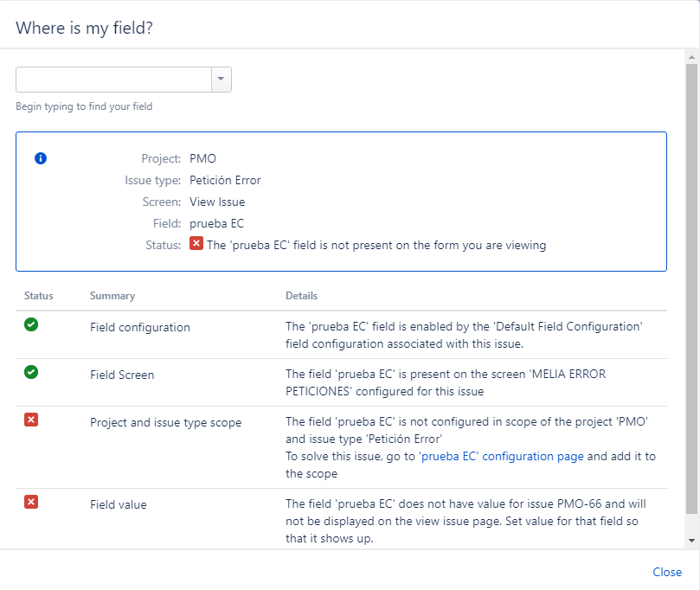This screenshot has height=590, width=700.
Task: Click green check icon for Field Screen
Action: (x=31, y=372)
